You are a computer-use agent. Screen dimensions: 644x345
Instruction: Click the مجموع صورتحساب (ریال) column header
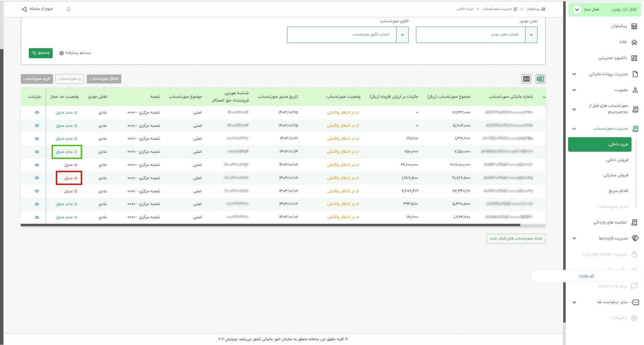point(449,97)
